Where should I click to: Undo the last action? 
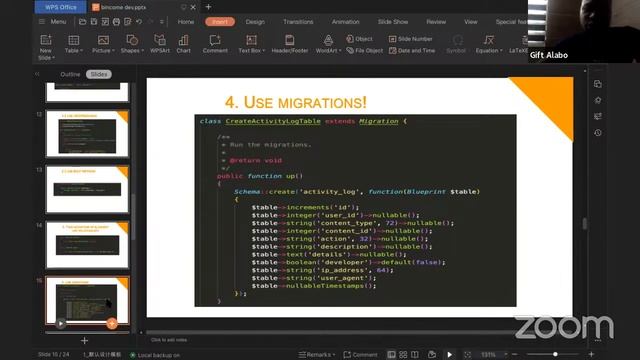click(x=139, y=22)
